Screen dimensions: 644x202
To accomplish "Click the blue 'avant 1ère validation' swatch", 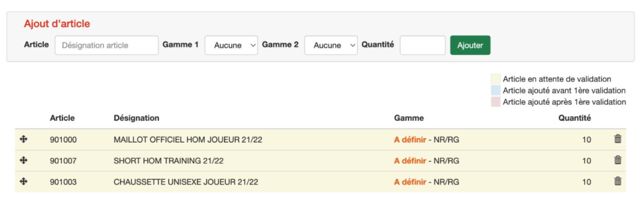I will 495,90.
